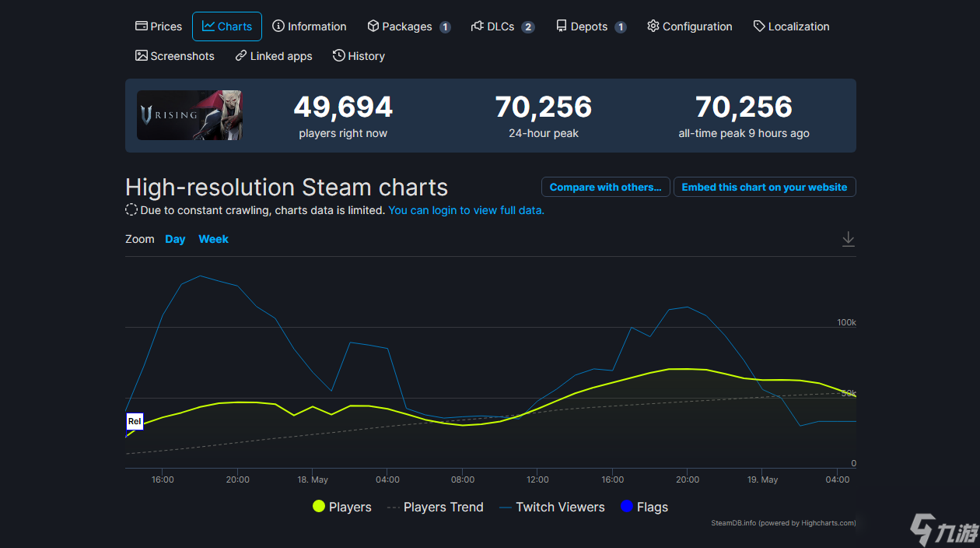
Task: Open the SteamDB.info credits link
Action: (783, 523)
